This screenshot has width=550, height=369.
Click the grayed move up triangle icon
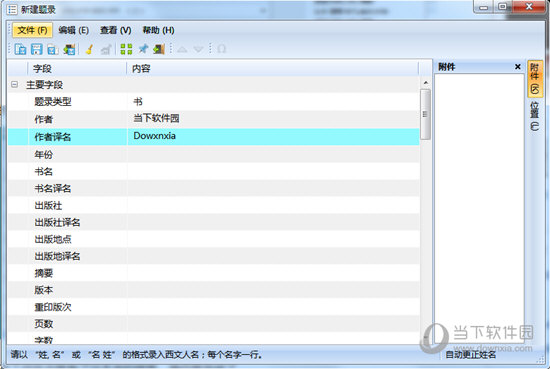(x=182, y=49)
